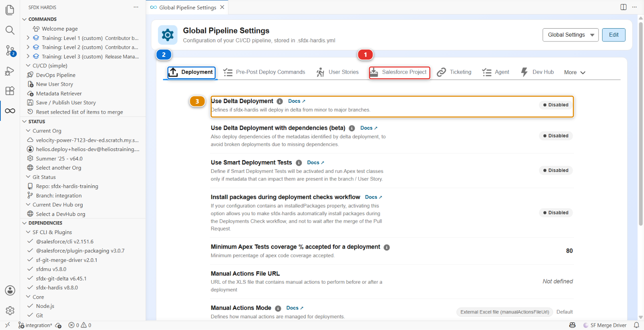Open the Accounts icon in activity bar
This screenshot has height=330, width=644.
pyautogui.click(x=10, y=291)
